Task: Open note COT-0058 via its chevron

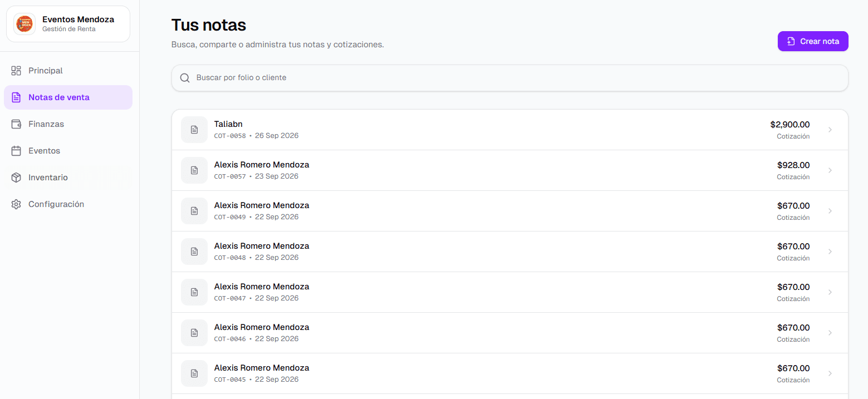Action: point(830,130)
